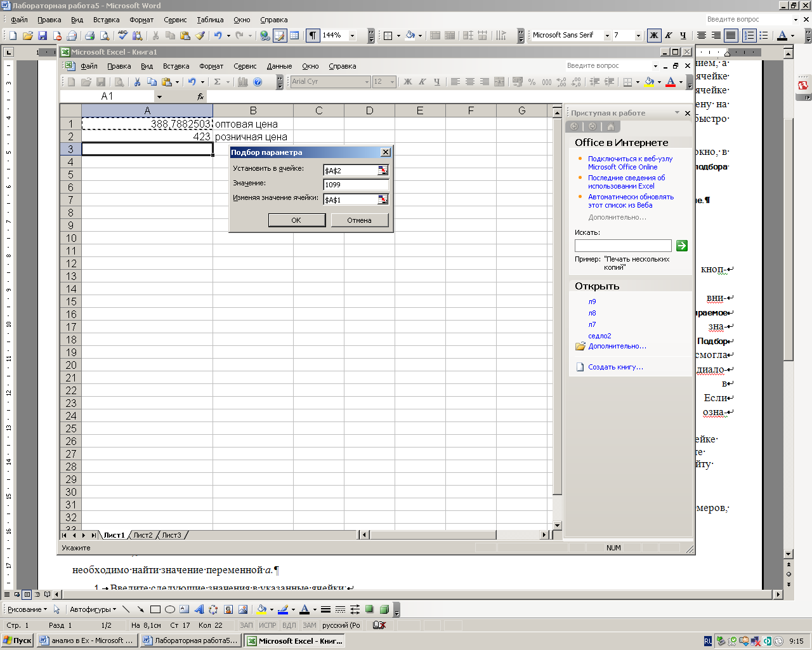Click Excel's Help question mark icon
This screenshot has width=812, height=650.
click(x=258, y=82)
